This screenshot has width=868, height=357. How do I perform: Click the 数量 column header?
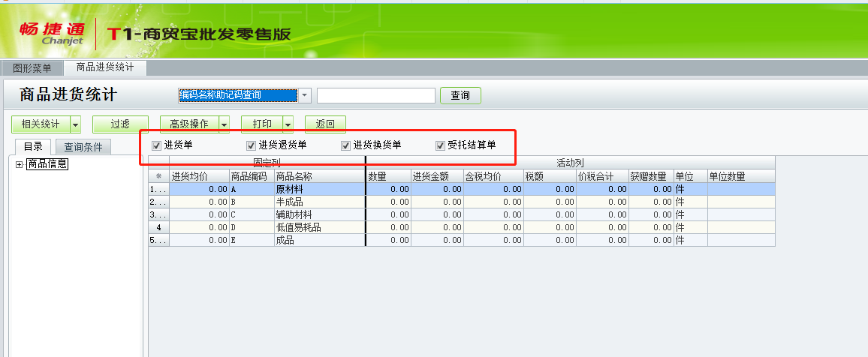(x=389, y=176)
